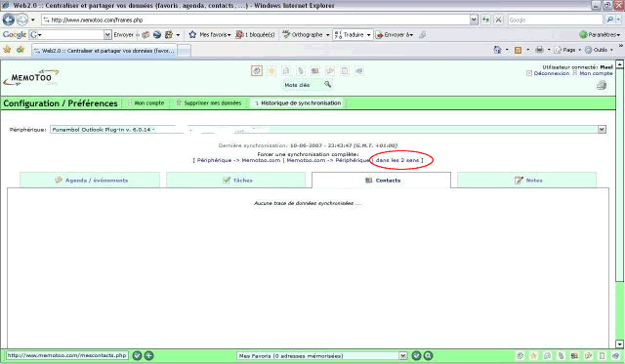The image size is (625, 364).
Task: Click the preferences gear icon in Memotoo header
Action: [257, 71]
